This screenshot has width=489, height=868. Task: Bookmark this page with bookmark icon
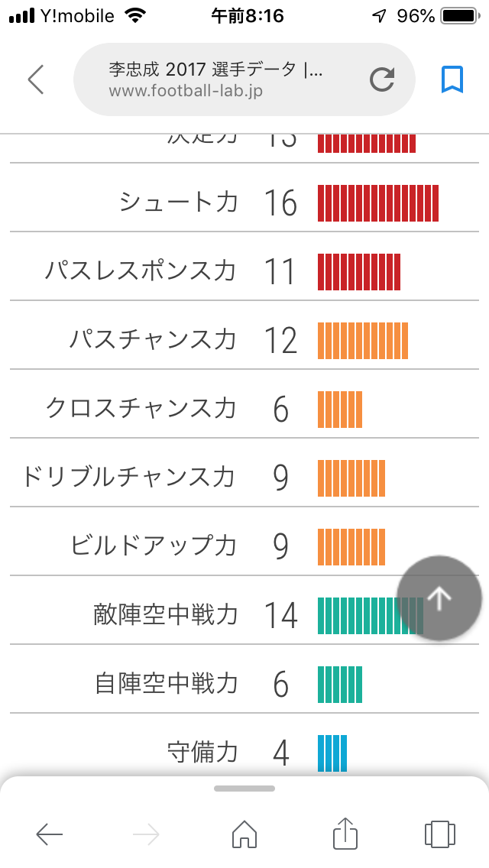pos(452,79)
